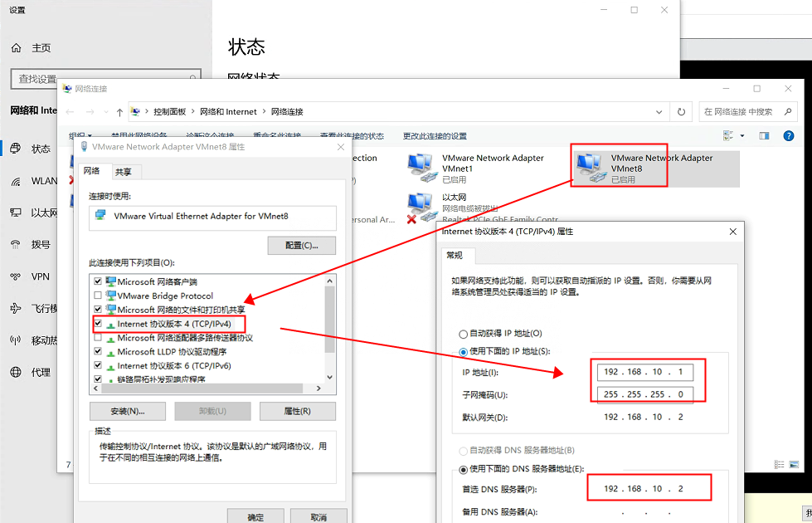The image size is (812, 523).
Task: Click the IP address field 192.168.10.1
Action: (644, 372)
